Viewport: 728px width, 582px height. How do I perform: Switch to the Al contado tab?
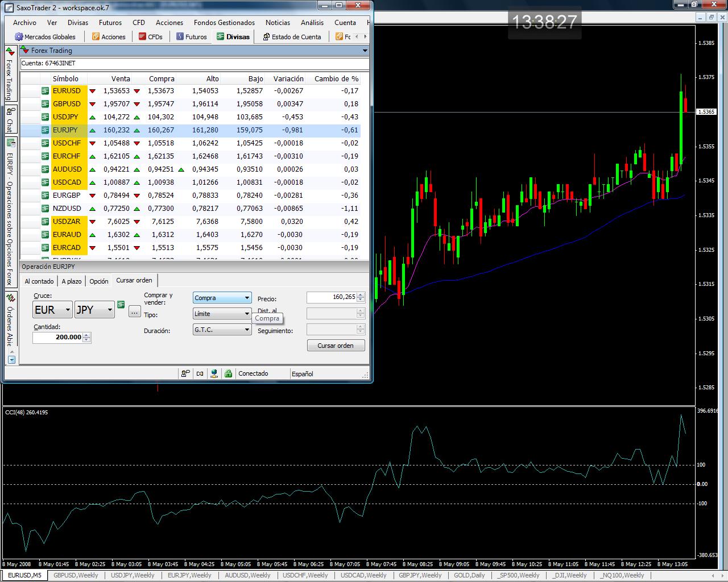click(39, 281)
